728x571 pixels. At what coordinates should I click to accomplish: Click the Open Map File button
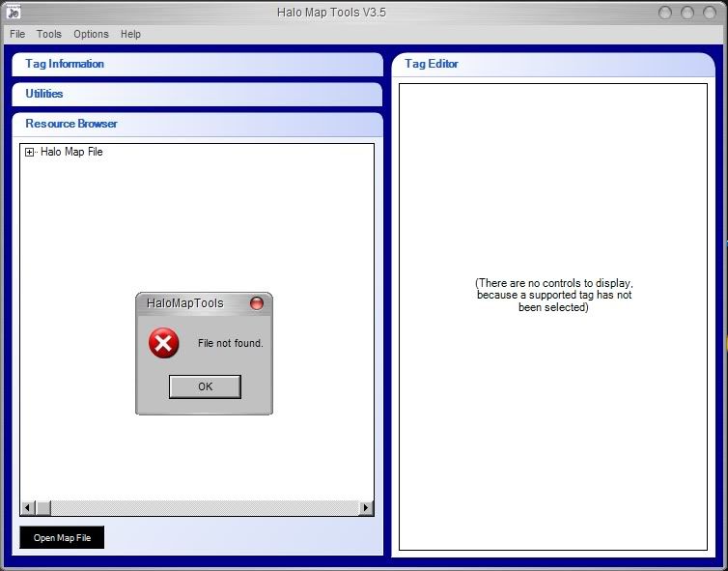pos(62,537)
